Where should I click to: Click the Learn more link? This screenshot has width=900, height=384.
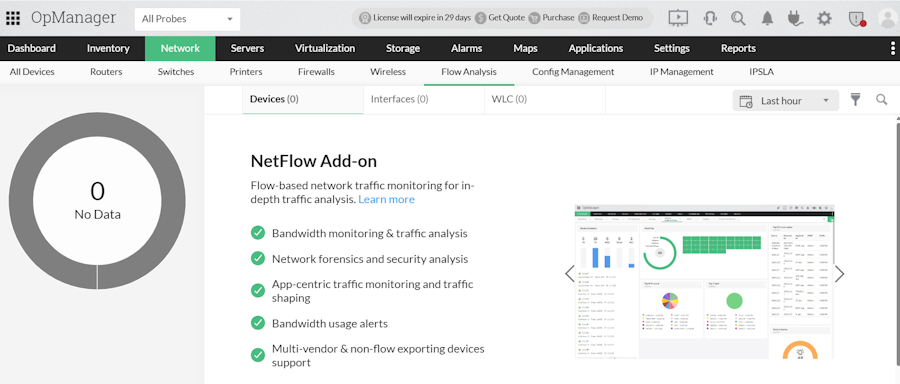pyautogui.click(x=386, y=199)
